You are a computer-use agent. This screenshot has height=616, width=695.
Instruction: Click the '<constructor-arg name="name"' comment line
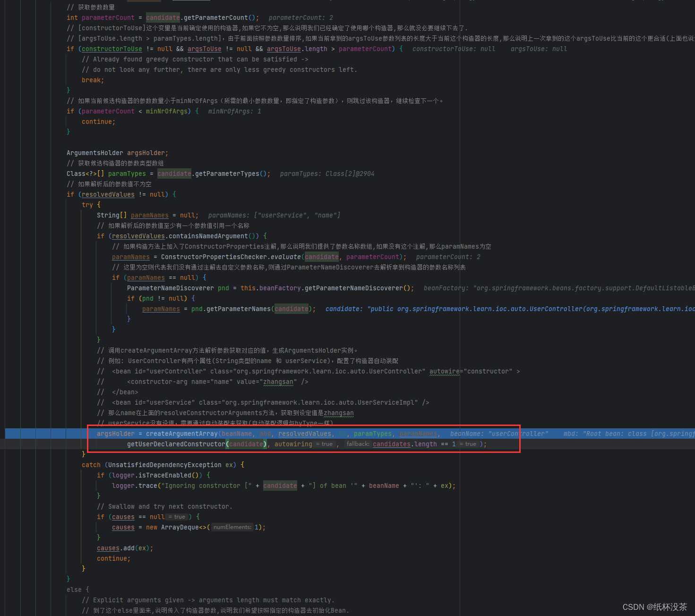pos(202,382)
